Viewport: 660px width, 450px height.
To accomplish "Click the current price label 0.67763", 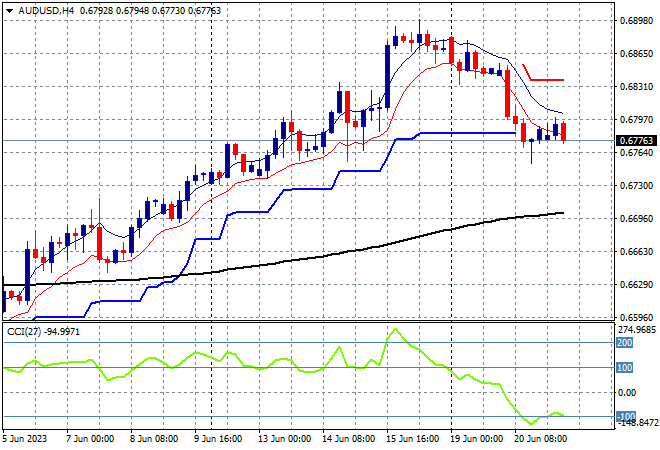I will (x=636, y=140).
